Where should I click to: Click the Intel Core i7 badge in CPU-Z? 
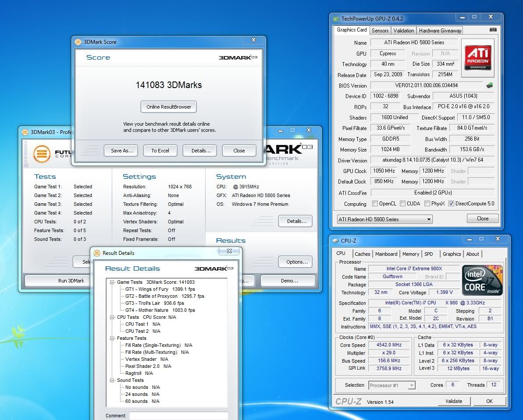coord(482,280)
